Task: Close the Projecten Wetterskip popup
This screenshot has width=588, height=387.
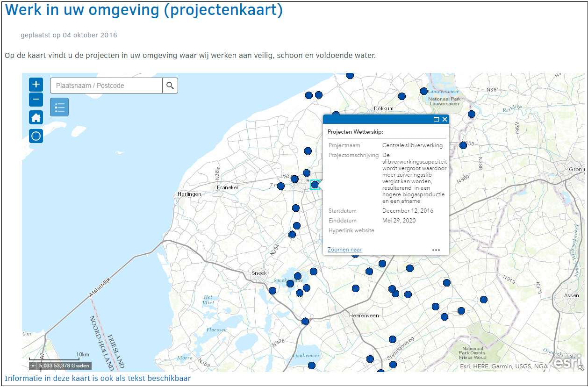Action: [445, 119]
